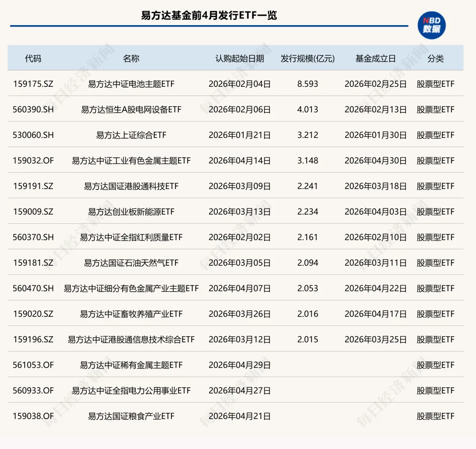This screenshot has width=476, height=449.
Task: Click establishment date 2026年04月30日
Action: tap(376, 160)
